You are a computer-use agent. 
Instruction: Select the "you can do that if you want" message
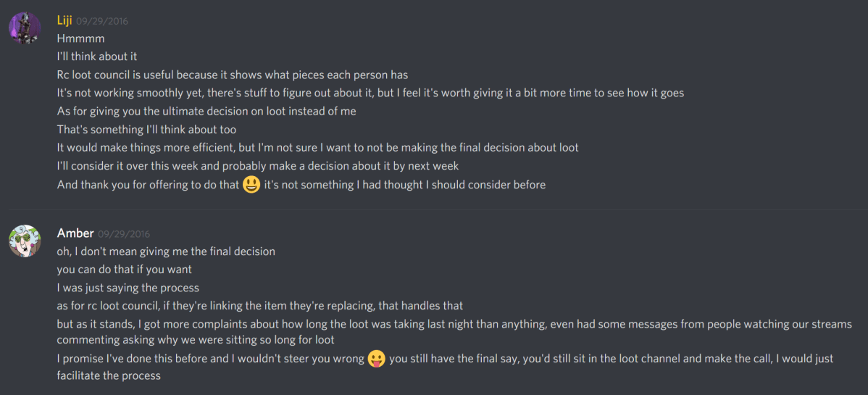[x=124, y=270]
